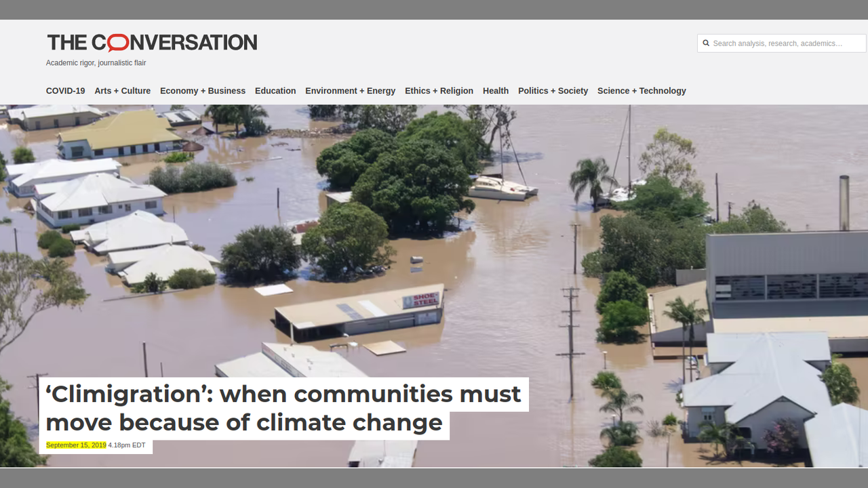868x488 pixels.
Task: Go to Politics + Society
Action: click(553, 91)
